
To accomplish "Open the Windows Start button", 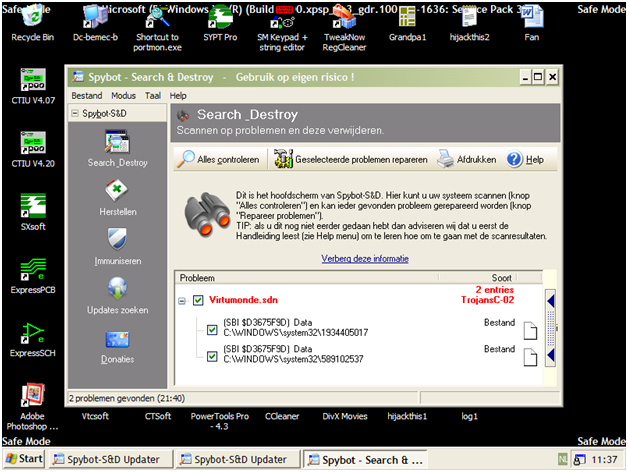I will tap(24, 459).
